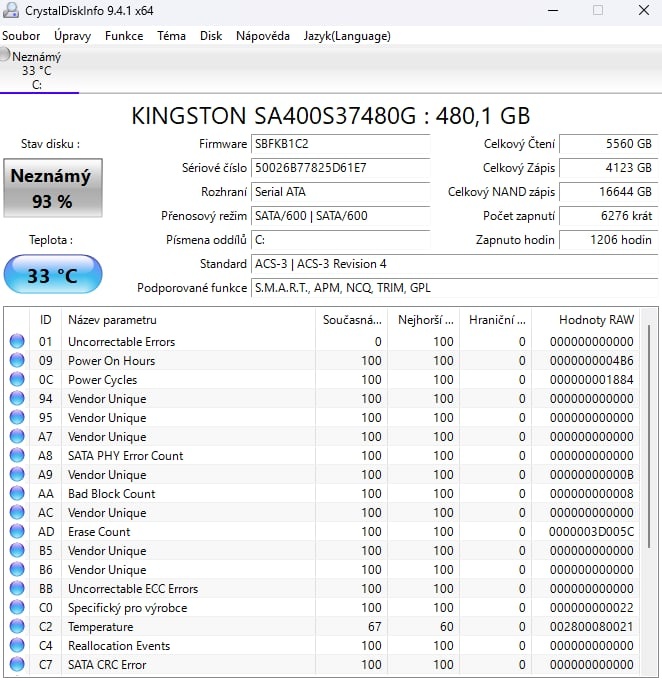The height and width of the screenshot is (681, 662).
Task: Click the Celkový Zápis value 4123 GB
Action: coord(609,168)
